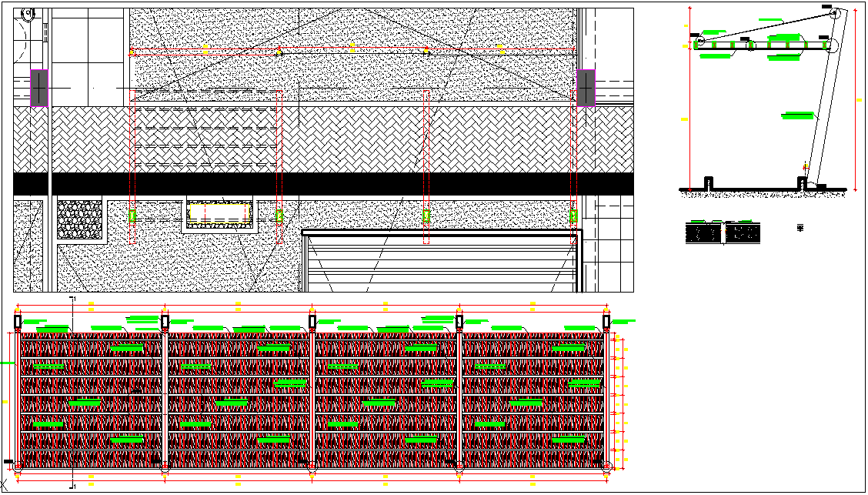Open the detail callout circle at the bottom right post

point(609,466)
